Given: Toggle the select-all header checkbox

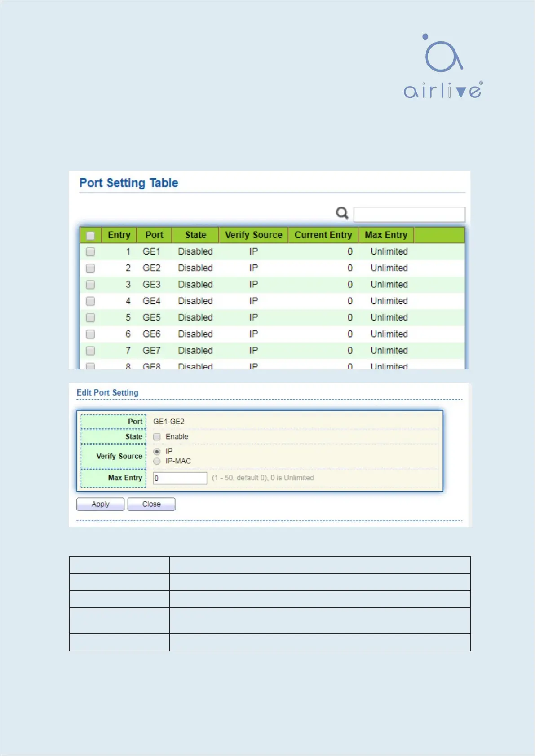Looking at the screenshot, I should (90, 236).
